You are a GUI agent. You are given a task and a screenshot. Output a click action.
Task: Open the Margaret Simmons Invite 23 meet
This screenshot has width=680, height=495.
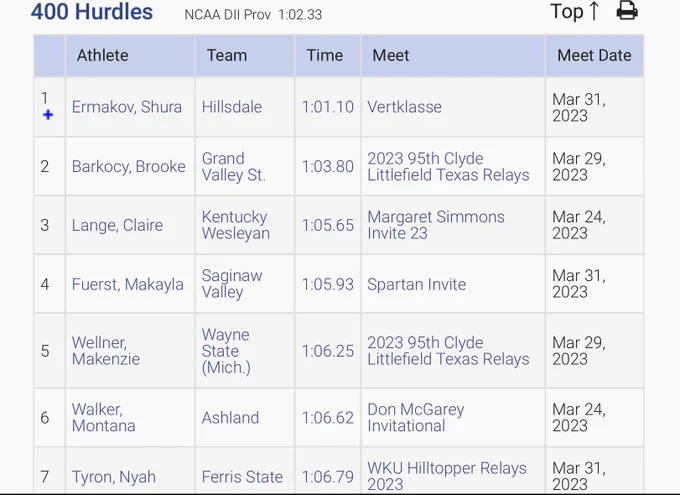[436, 225]
